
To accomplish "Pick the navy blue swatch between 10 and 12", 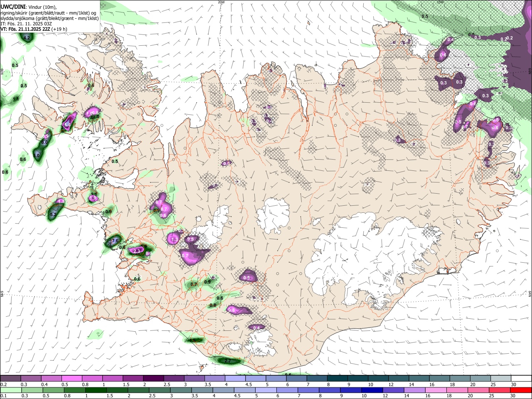I will tap(372, 390).
